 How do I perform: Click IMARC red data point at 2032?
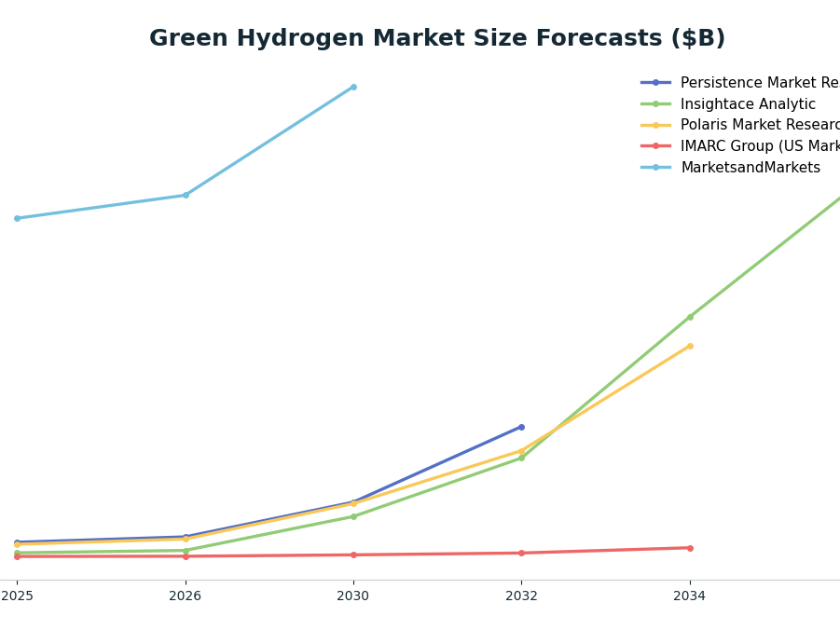click(x=521, y=553)
